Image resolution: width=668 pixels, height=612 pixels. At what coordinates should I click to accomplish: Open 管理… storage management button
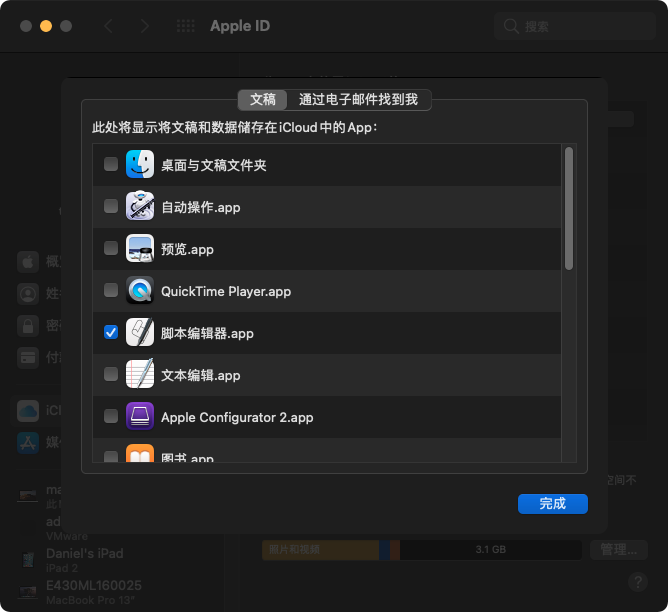pos(619,549)
